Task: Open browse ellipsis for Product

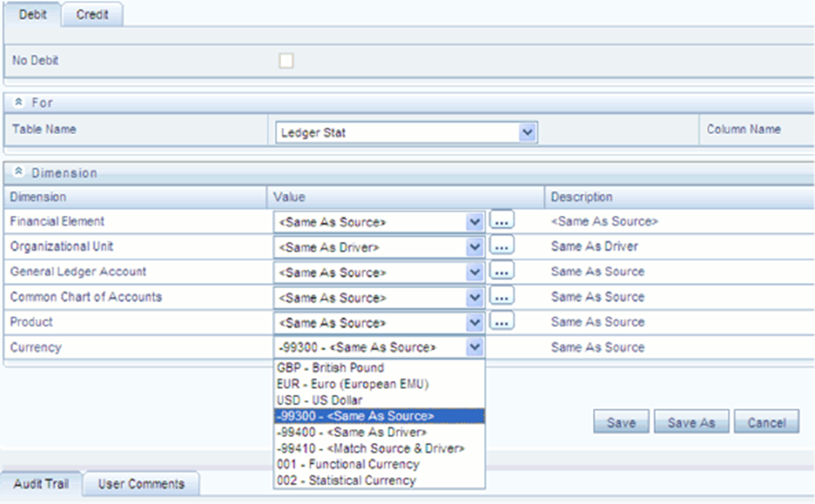Action: tap(501, 322)
